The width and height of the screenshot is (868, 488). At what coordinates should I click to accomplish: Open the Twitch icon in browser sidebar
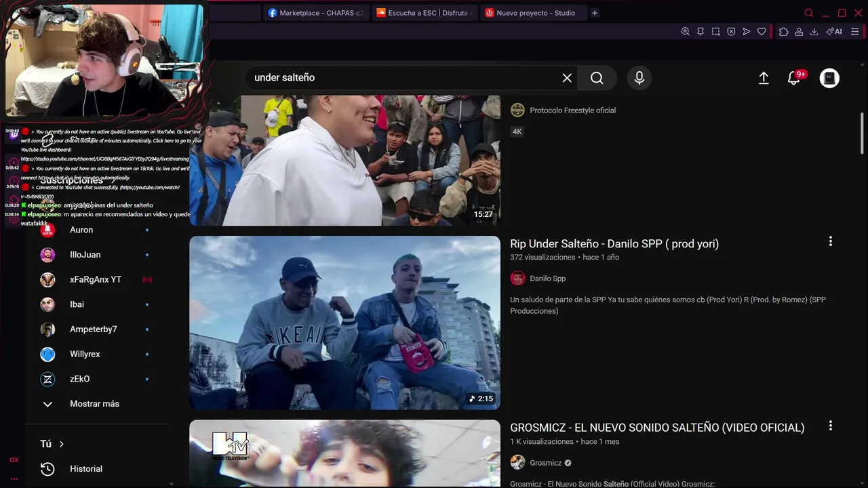click(x=14, y=136)
